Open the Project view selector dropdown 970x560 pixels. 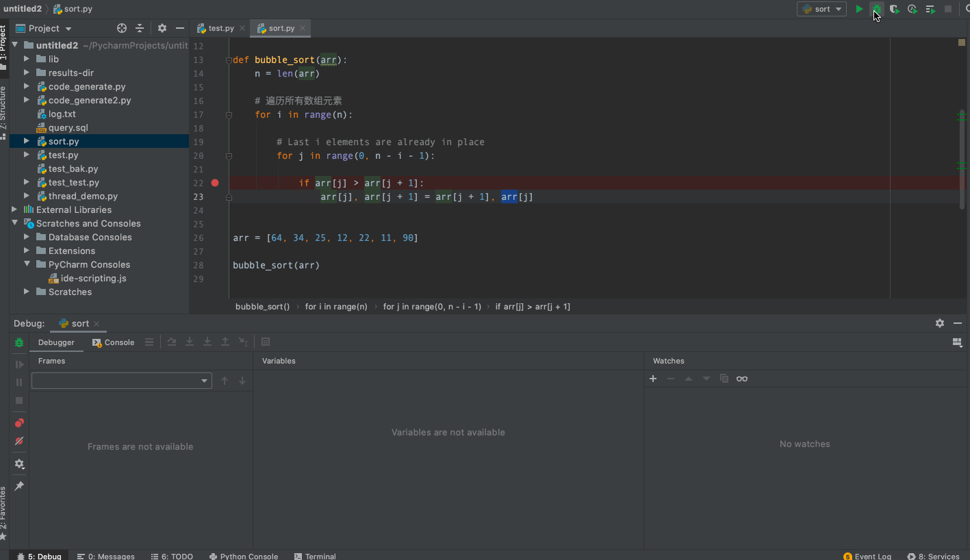coord(44,28)
